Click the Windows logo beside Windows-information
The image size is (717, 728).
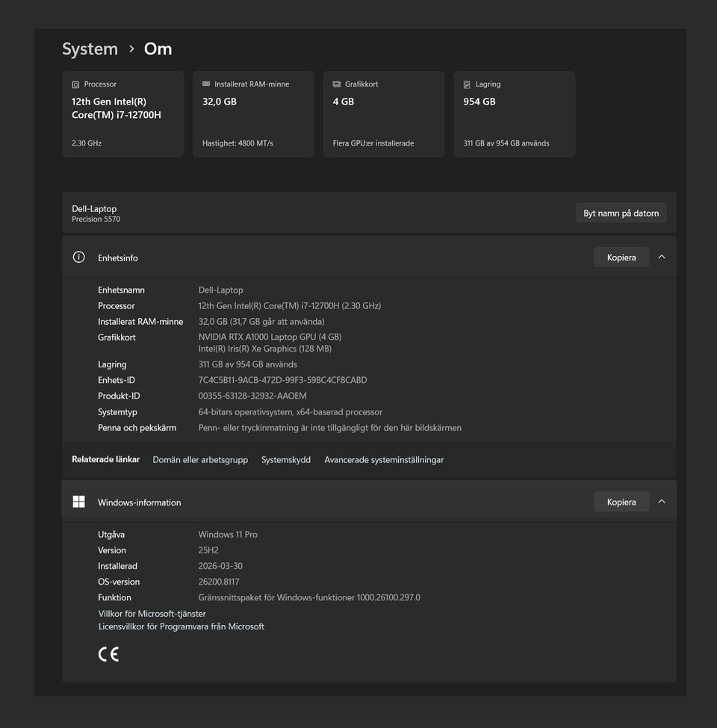coord(78,502)
